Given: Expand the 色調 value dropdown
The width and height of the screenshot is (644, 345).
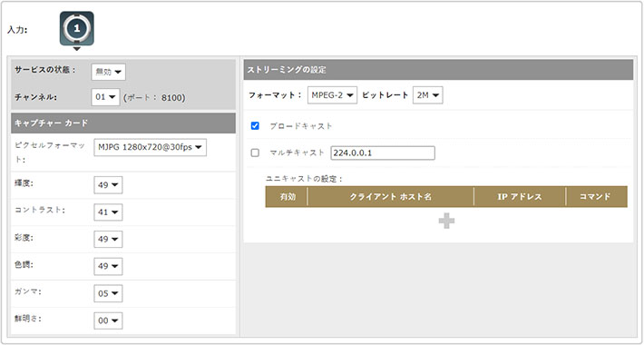Looking at the screenshot, I should pyautogui.click(x=108, y=266).
